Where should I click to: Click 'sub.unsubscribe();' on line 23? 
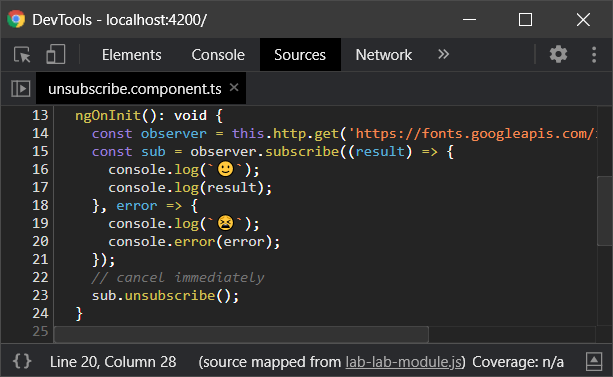(x=165, y=296)
